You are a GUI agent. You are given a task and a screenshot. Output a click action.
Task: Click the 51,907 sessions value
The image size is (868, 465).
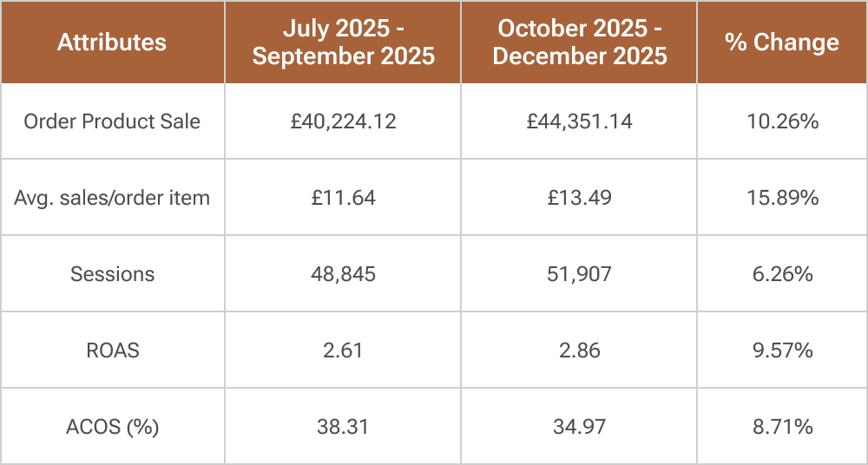pos(579,274)
